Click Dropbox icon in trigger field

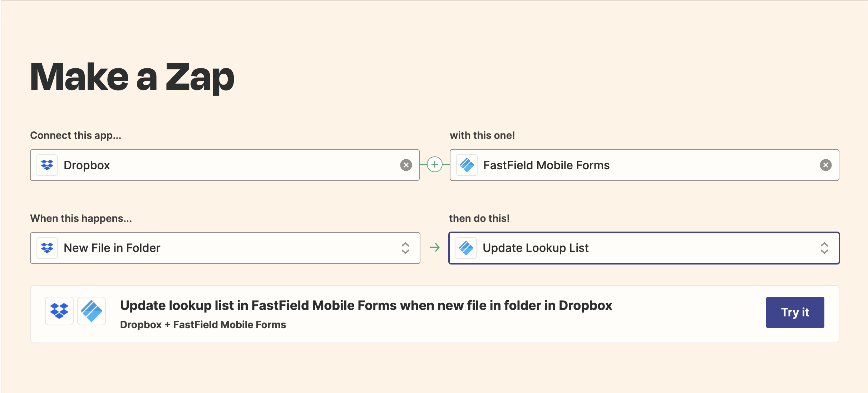47,248
